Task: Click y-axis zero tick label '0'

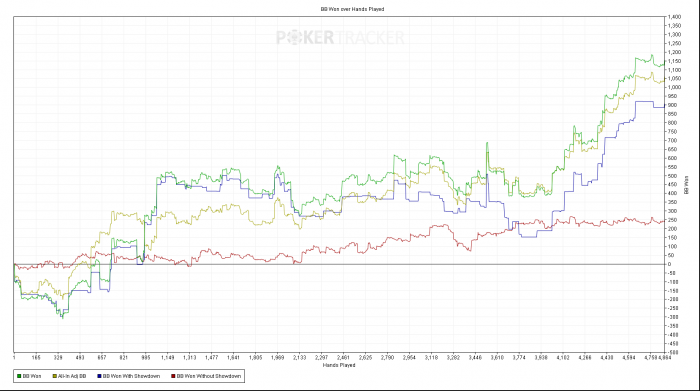Action: click(670, 264)
